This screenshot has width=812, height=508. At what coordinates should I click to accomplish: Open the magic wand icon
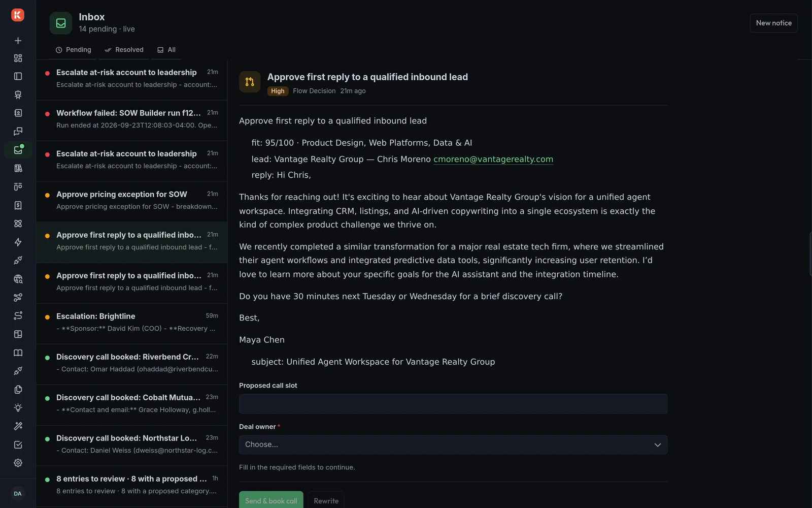[18, 426]
